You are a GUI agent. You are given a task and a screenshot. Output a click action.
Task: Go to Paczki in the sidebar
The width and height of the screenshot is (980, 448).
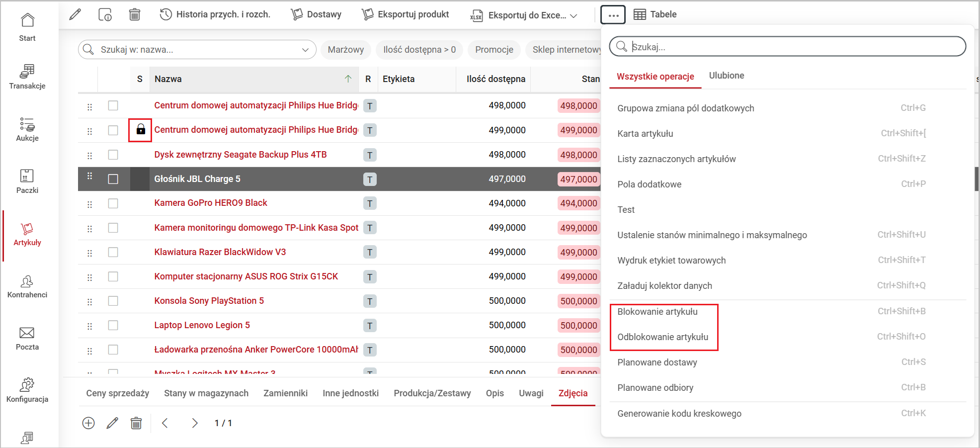27,181
